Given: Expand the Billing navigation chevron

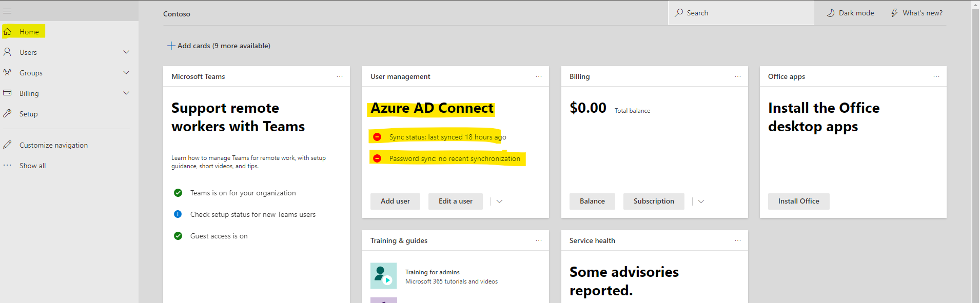Looking at the screenshot, I should click(126, 93).
